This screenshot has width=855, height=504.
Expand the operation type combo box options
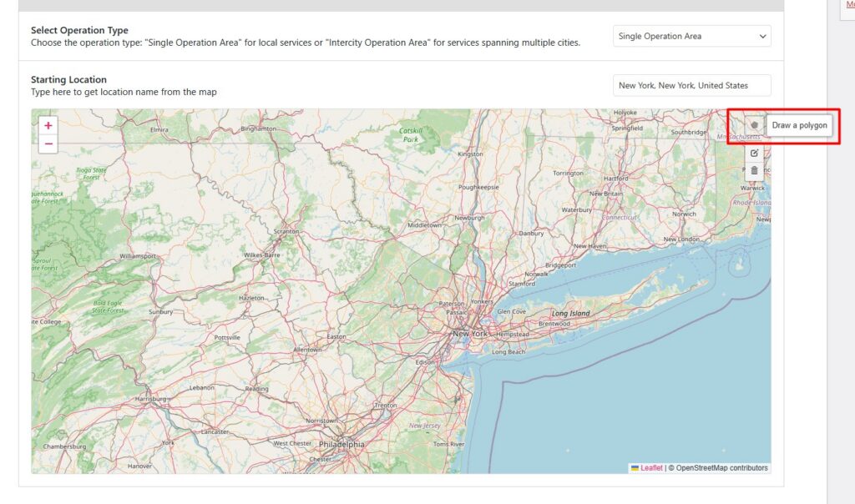(691, 36)
